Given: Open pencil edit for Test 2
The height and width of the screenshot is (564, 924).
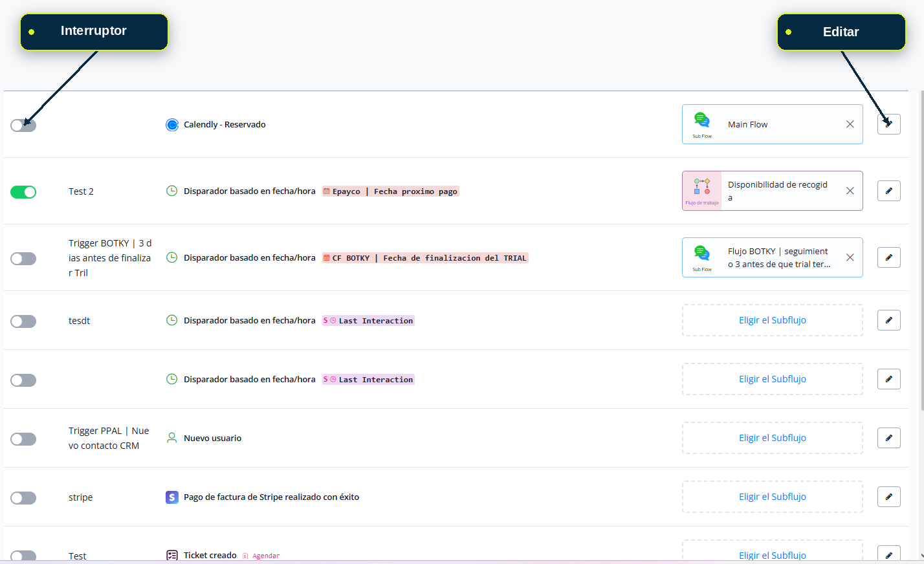Looking at the screenshot, I should 889,191.
